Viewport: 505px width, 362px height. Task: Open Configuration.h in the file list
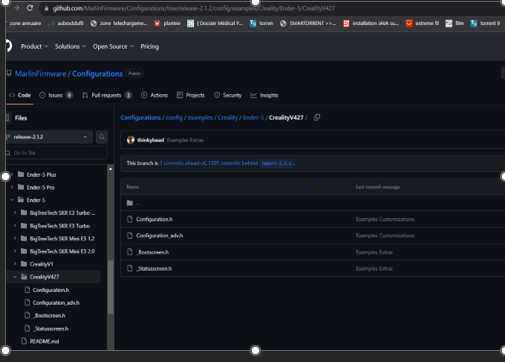click(154, 219)
